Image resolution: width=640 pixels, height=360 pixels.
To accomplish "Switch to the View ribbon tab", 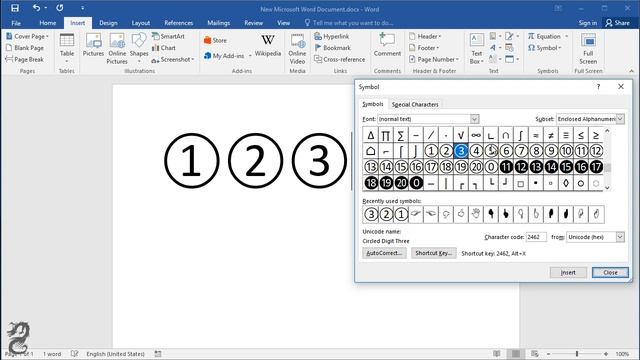I will 283,23.
